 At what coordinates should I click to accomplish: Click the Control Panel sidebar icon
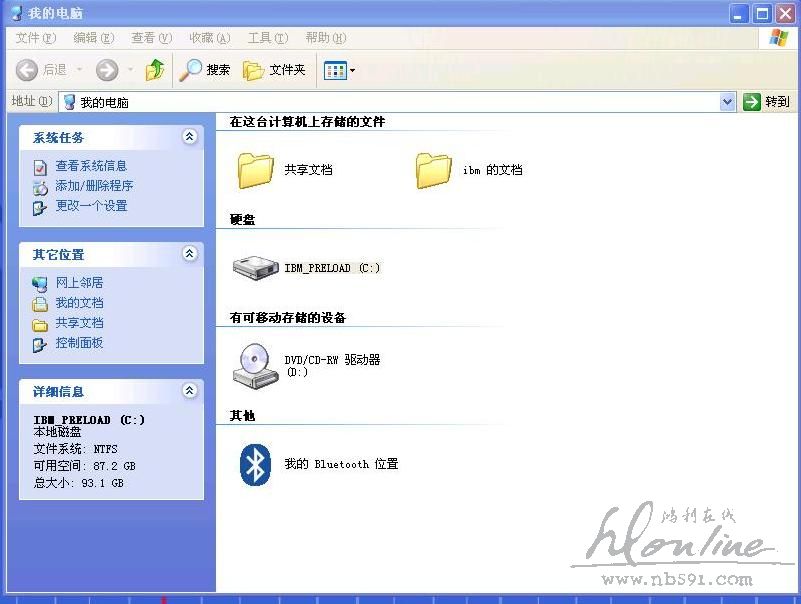tap(40, 345)
